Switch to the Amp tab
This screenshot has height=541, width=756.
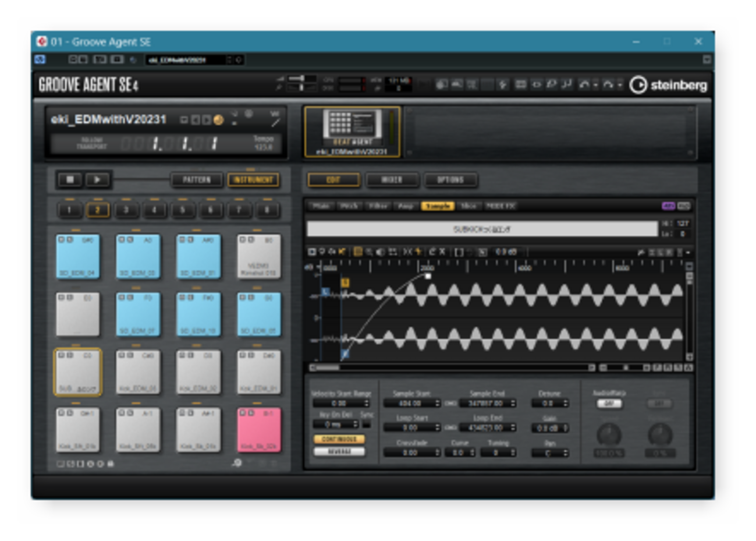pos(406,206)
